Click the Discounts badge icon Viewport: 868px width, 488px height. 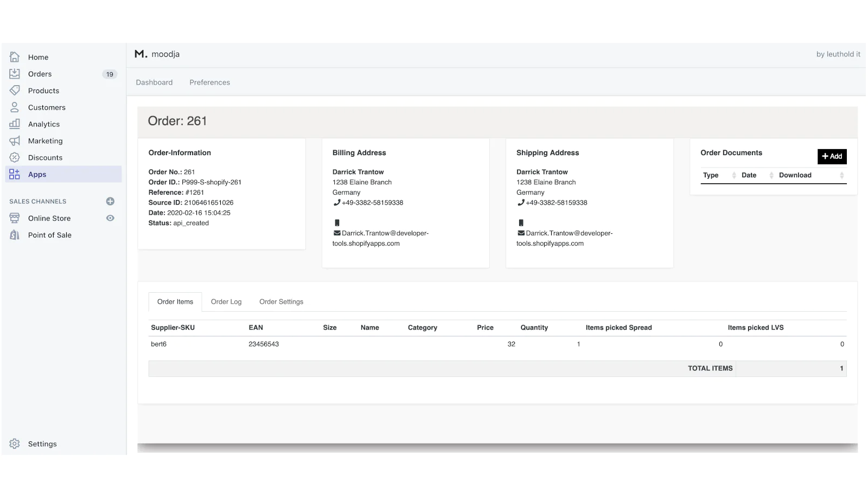point(15,158)
